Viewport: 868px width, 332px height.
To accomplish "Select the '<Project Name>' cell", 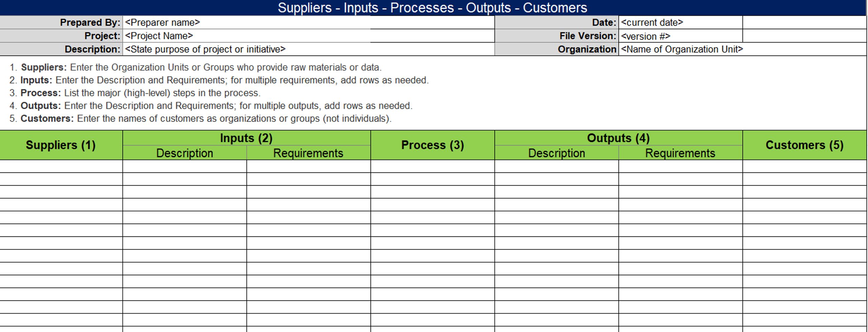I will pos(309,36).
